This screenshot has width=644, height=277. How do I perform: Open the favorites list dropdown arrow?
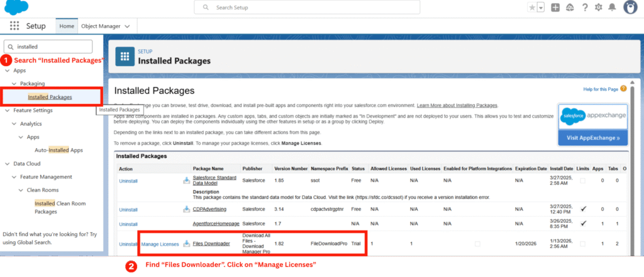pyautogui.click(x=541, y=8)
